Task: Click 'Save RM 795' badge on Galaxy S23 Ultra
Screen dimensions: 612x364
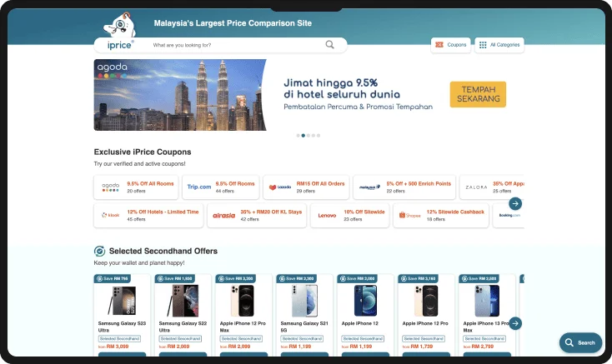Action: tap(113, 279)
